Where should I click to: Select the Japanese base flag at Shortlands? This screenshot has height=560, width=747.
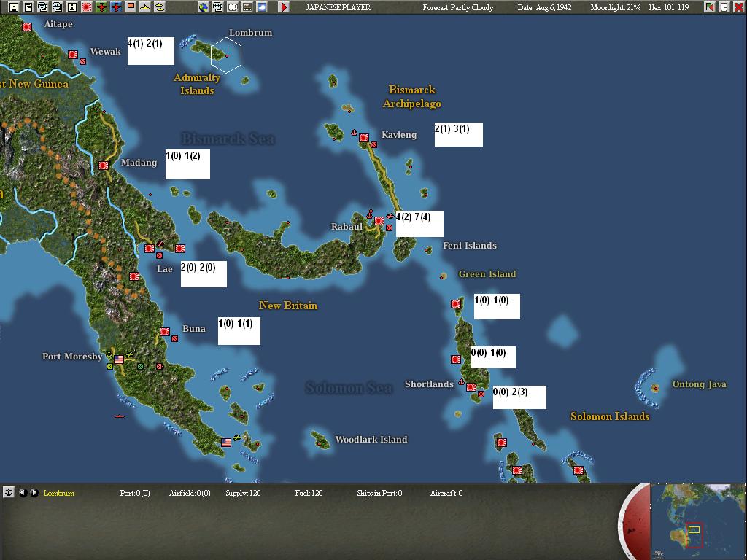(471, 387)
